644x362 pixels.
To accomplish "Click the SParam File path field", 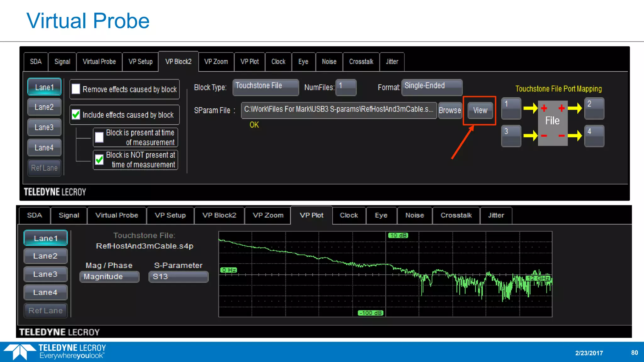I will point(339,110).
